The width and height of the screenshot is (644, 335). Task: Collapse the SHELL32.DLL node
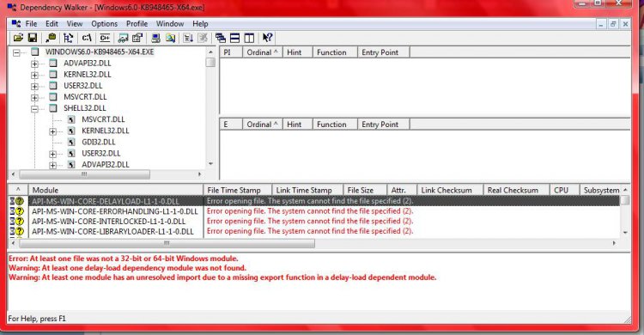(34, 109)
